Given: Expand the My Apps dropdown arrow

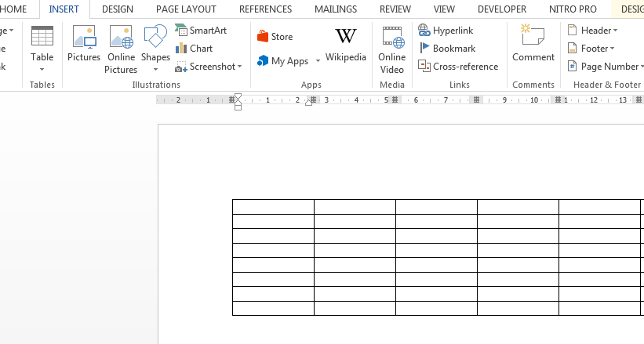Looking at the screenshot, I should [x=318, y=61].
